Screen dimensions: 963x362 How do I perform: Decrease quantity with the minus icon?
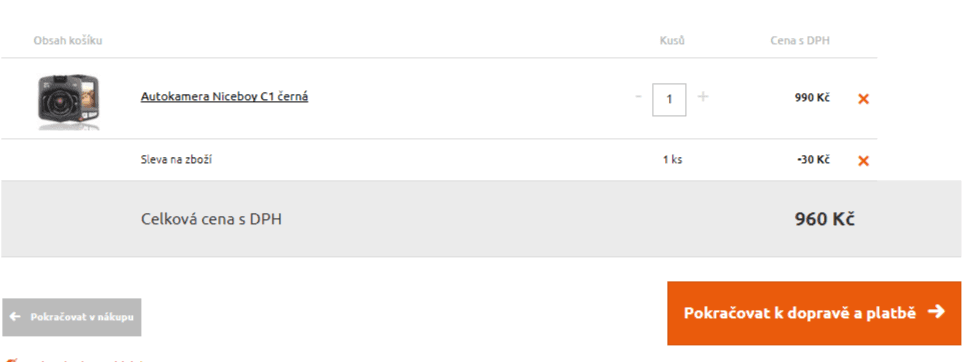coord(639,96)
